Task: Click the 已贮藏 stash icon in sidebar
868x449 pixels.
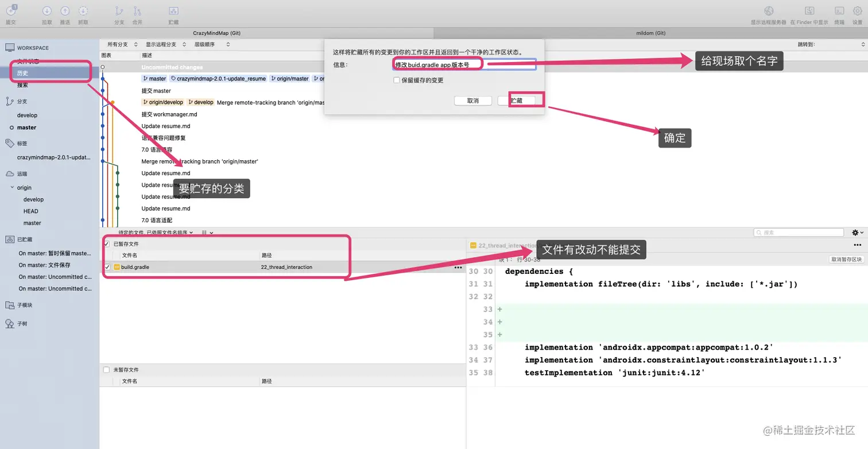Action: tap(9, 239)
